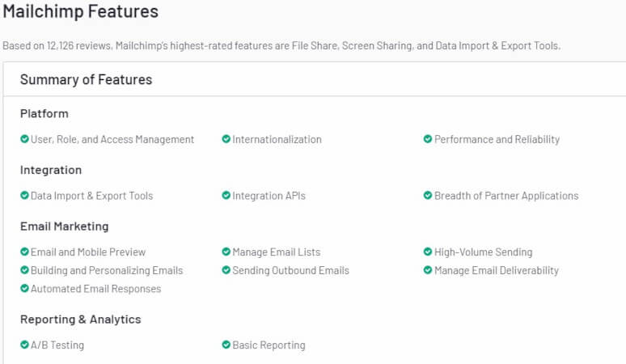Open Building and Personalizing Emails feature
Image resolution: width=626 pixels, height=364 pixels.
coord(107,270)
